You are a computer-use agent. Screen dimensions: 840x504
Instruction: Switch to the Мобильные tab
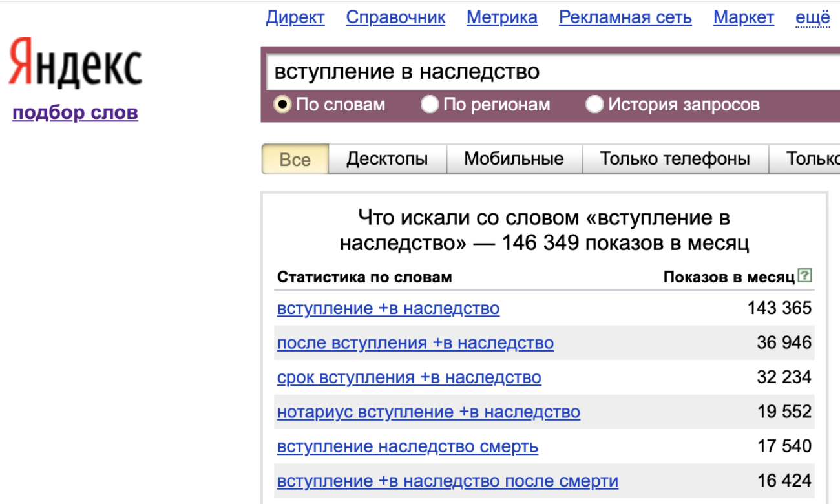(514, 159)
